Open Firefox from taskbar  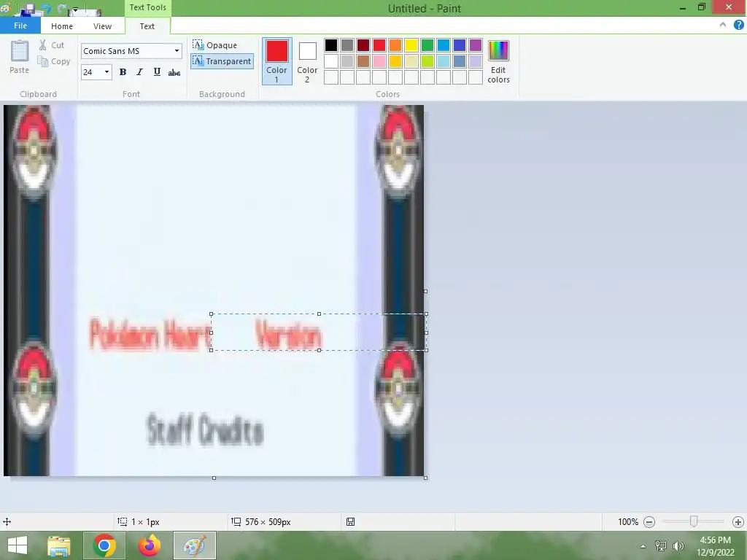(149, 545)
